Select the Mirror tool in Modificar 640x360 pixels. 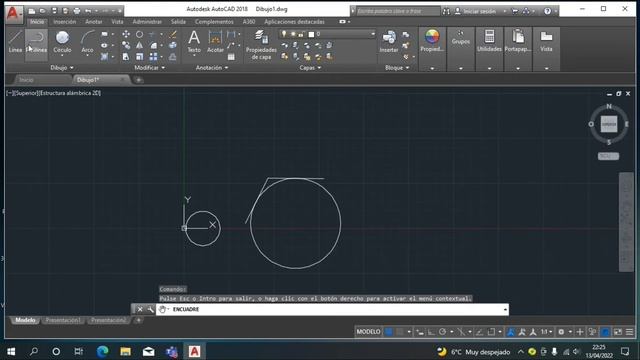140,45
